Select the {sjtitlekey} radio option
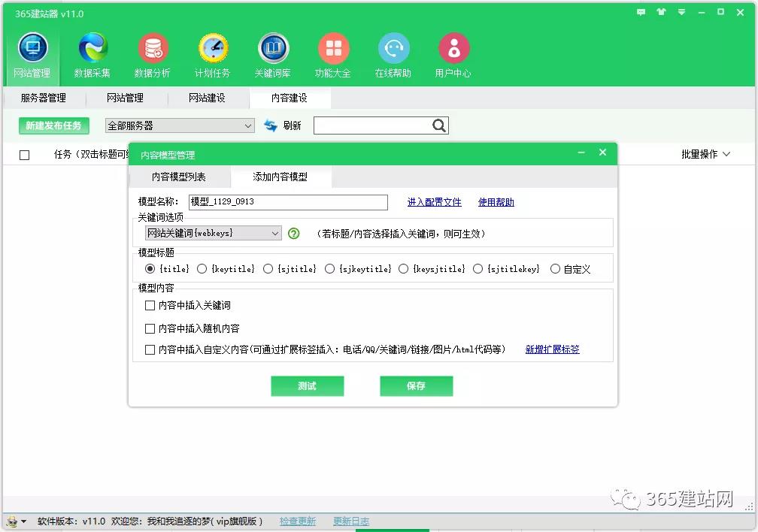Image resolution: width=758 pixels, height=532 pixels. point(478,269)
